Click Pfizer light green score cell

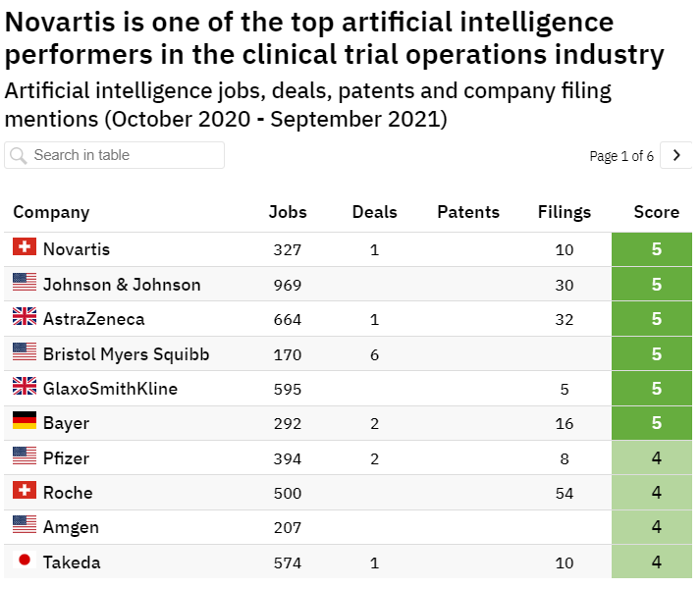tap(656, 457)
